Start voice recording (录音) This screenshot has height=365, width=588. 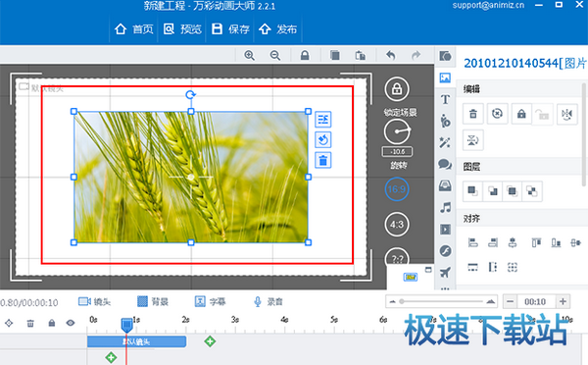pos(268,301)
